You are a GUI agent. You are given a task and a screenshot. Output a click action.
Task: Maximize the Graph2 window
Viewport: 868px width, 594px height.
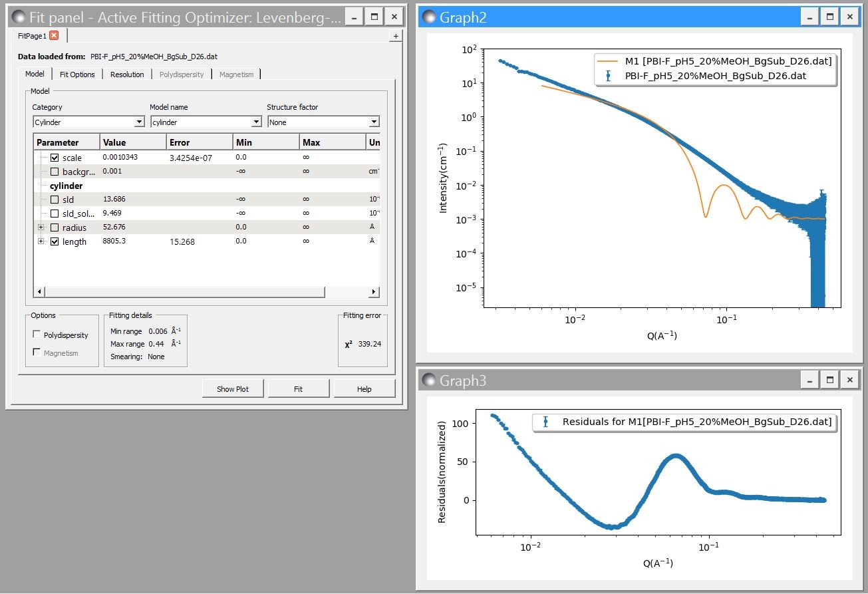coord(829,17)
